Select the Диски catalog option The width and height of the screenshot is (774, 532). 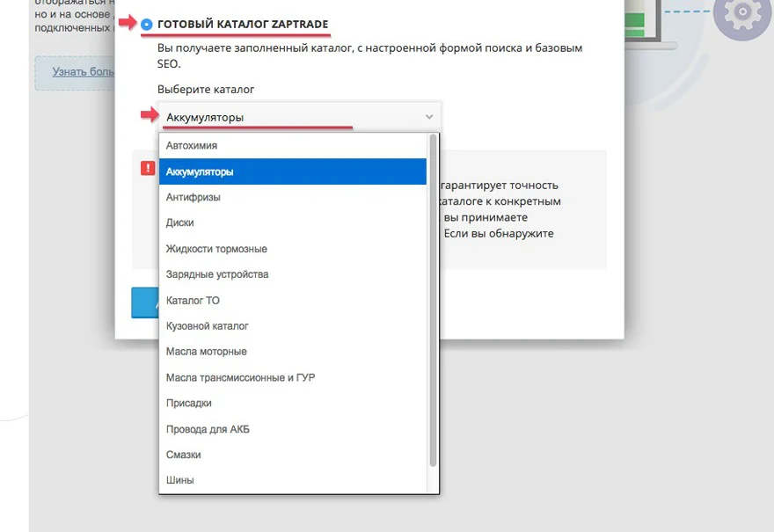179,222
